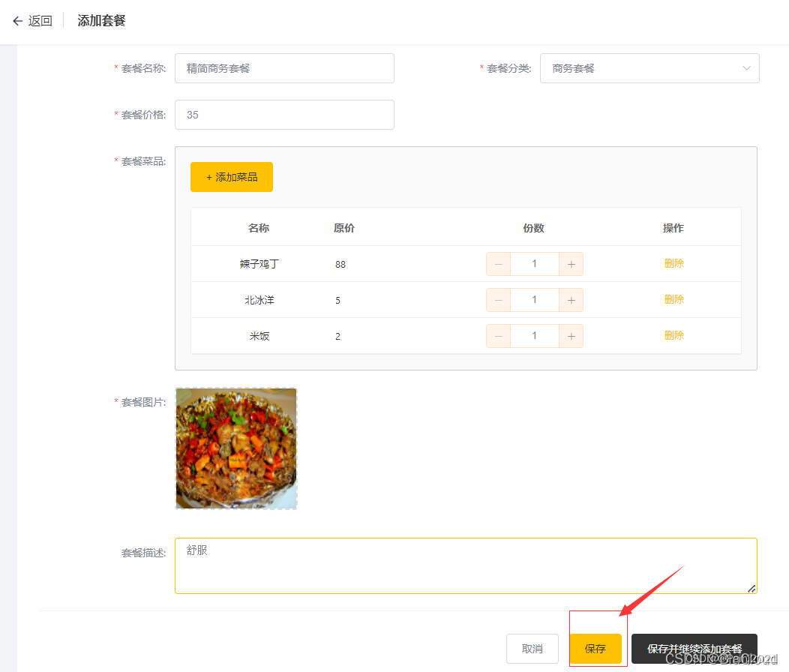The width and height of the screenshot is (789, 672).
Task: Click 返回 to go back
Action: point(39,20)
